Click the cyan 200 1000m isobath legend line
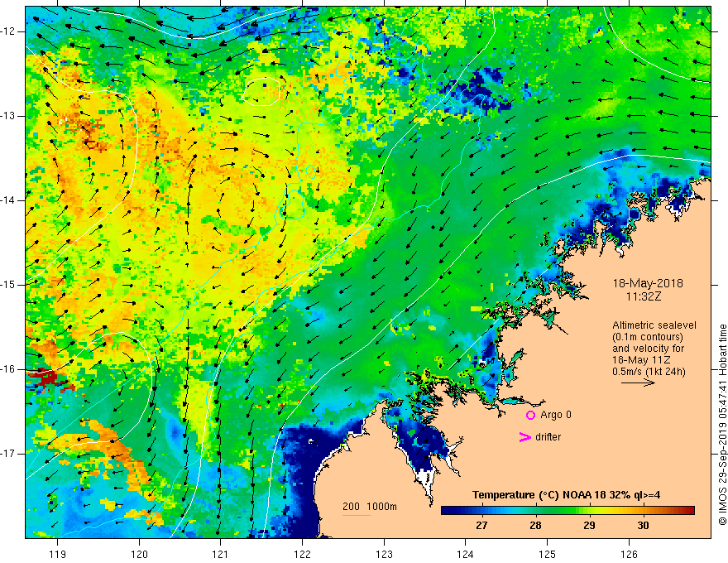Image resolution: width=728 pixels, height=563 pixels. [356, 515]
